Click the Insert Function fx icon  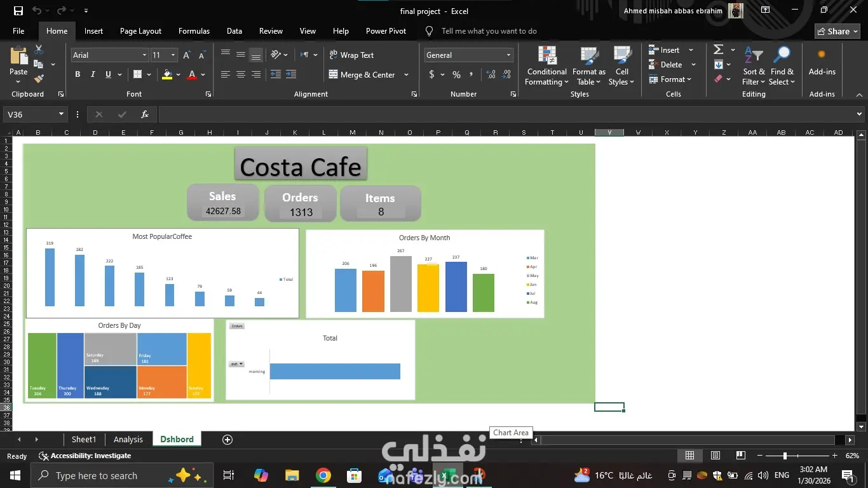[145, 114]
